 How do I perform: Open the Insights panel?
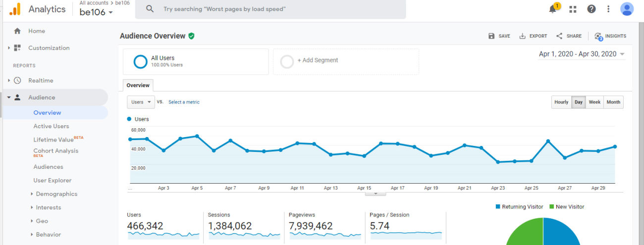click(x=610, y=36)
